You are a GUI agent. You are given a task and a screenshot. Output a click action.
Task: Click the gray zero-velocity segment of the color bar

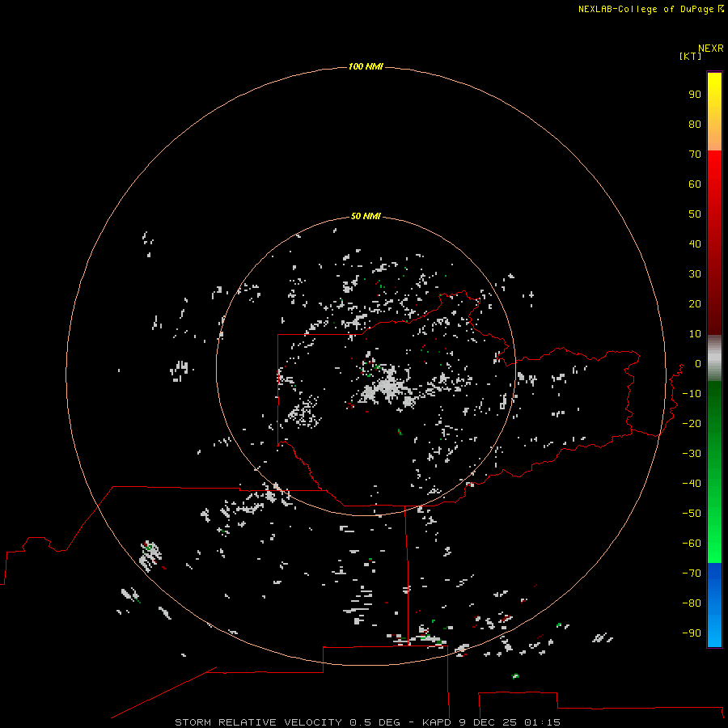(x=714, y=358)
